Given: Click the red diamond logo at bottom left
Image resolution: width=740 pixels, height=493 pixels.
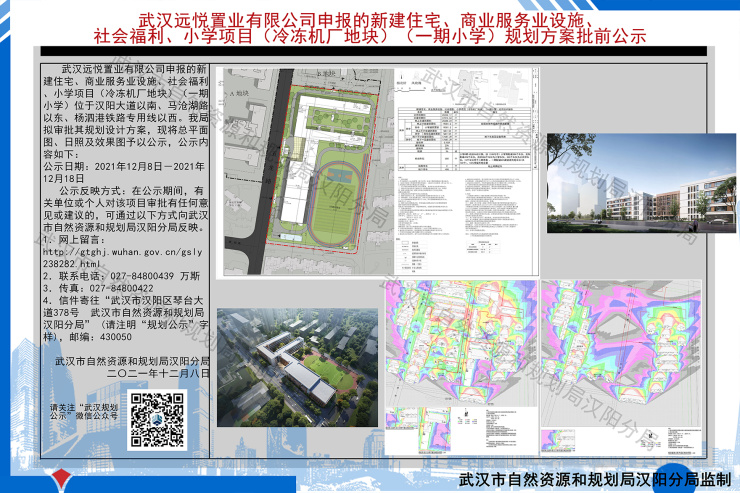Looking at the screenshot, I should point(62,480).
